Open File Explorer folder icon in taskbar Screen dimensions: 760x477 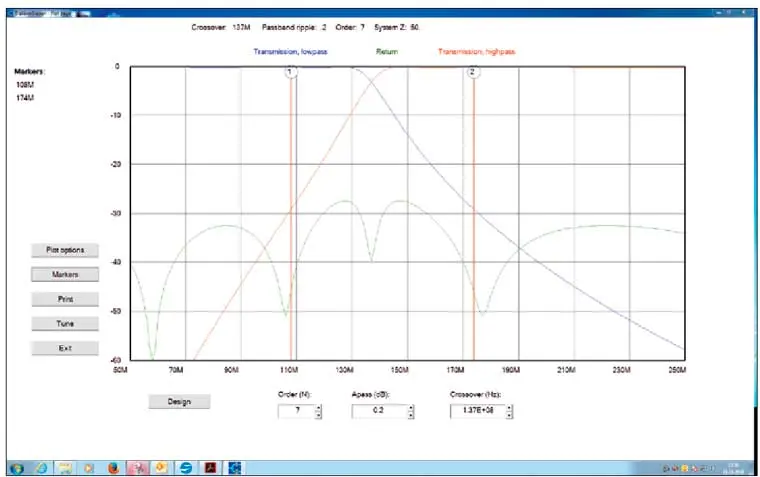tap(65, 468)
